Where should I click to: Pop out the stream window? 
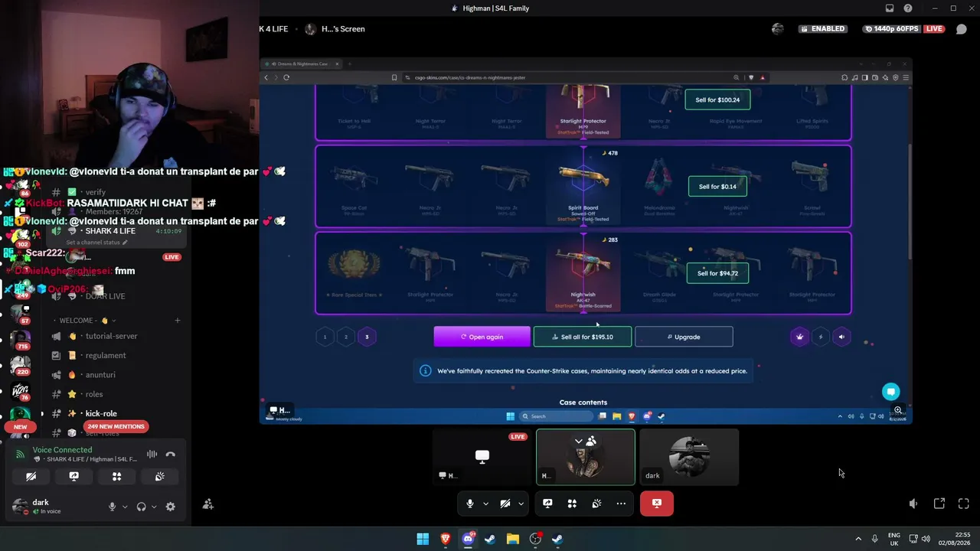point(939,504)
